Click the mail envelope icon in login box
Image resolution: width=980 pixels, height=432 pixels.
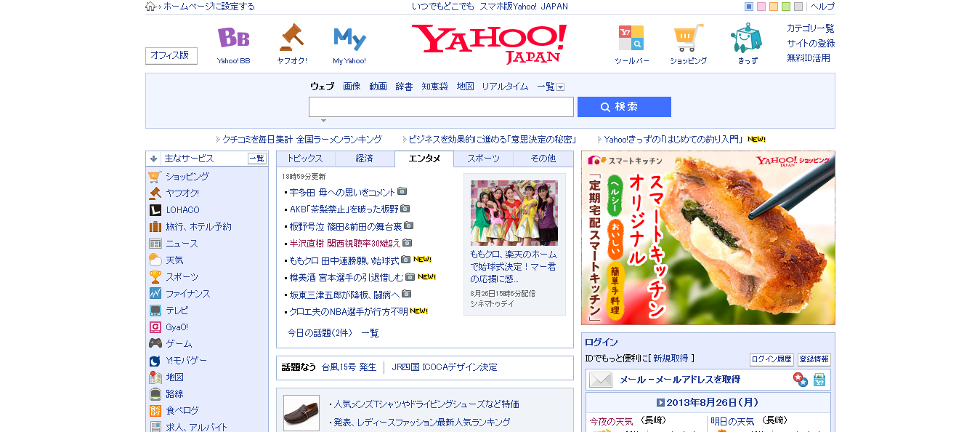point(600,380)
